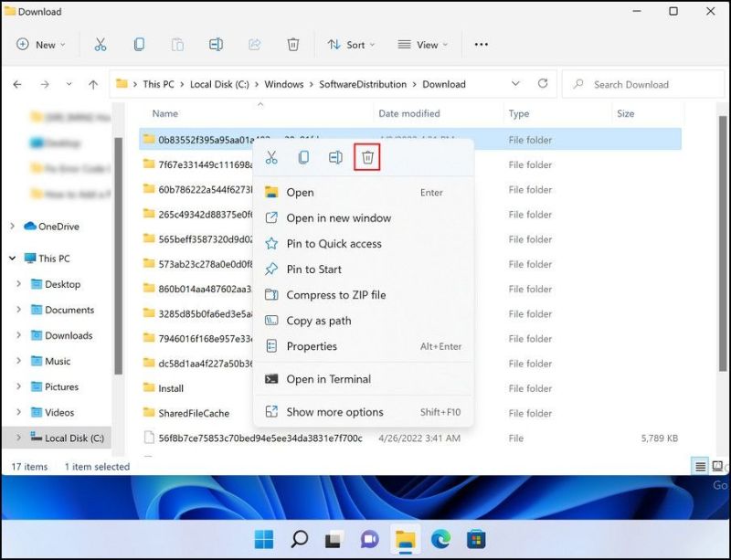731x560 pixels.
Task: Click the Rename icon in context menu
Action: click(335, 157)
